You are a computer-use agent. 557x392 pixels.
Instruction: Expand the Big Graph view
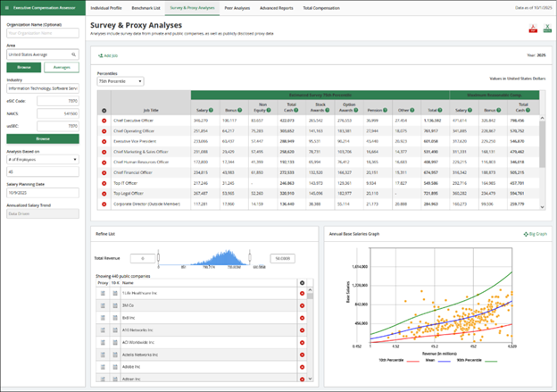536,234
